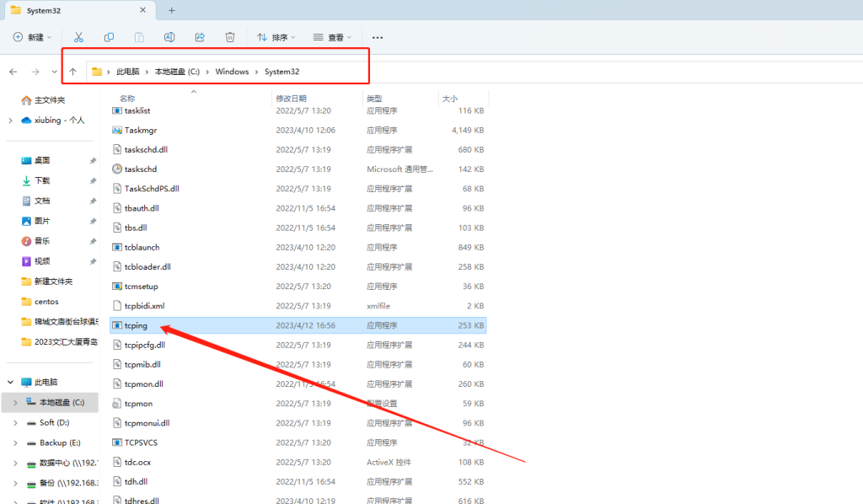Go up one folder level
Viewport: 863px width, 504px height.
[x=72, y=72]
